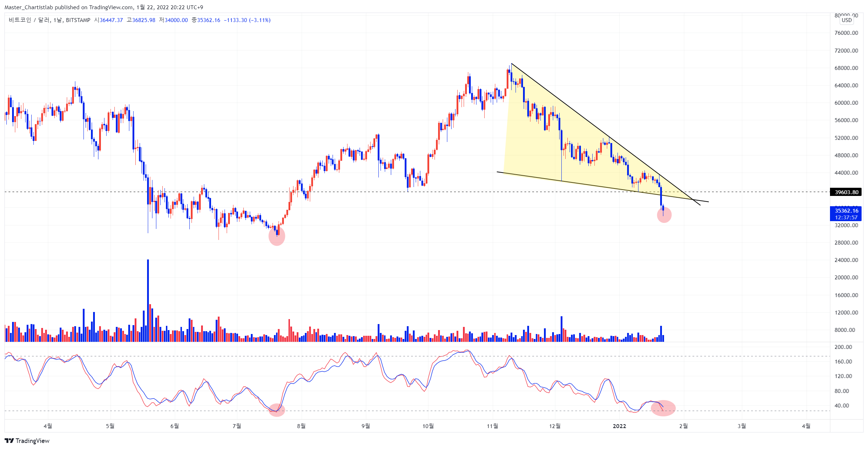
Task: Click the 12000.00 price axis label
Action: tap(846, 312)
